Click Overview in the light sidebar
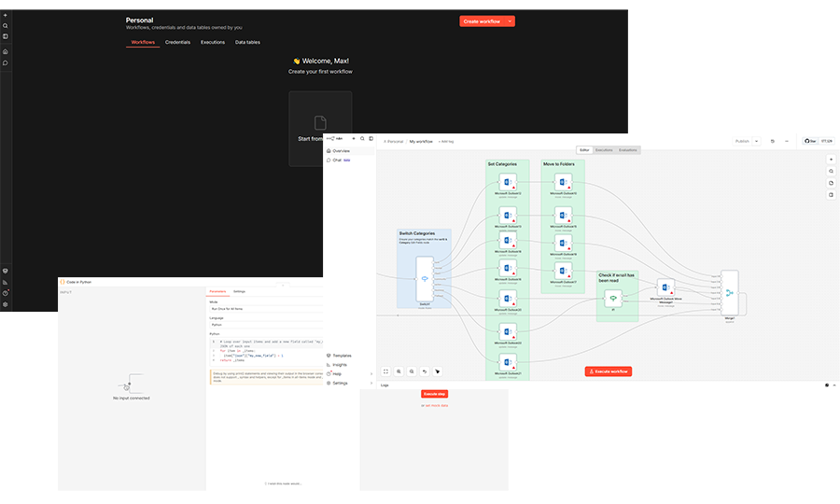 (341, 150)
